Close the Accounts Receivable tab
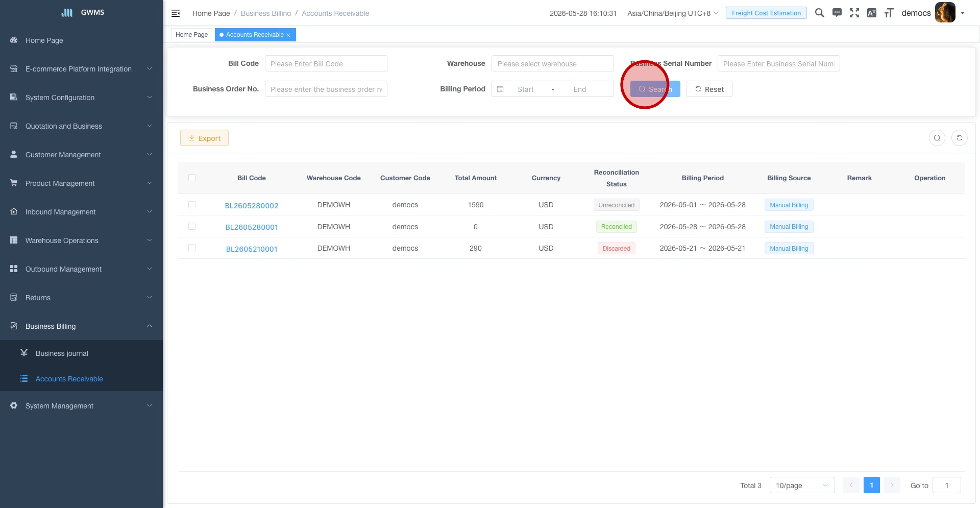This screenshot has height=508, width=980. [288, 35]
